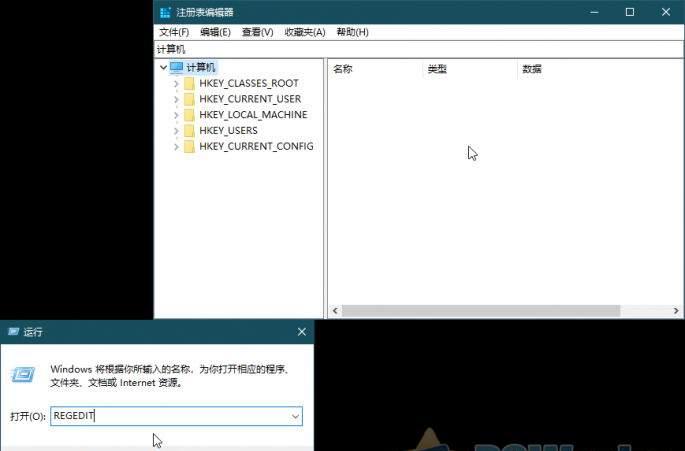The image size is (685, 451).
Task: Open the 查看(V) menu
Action: [257, 32]
